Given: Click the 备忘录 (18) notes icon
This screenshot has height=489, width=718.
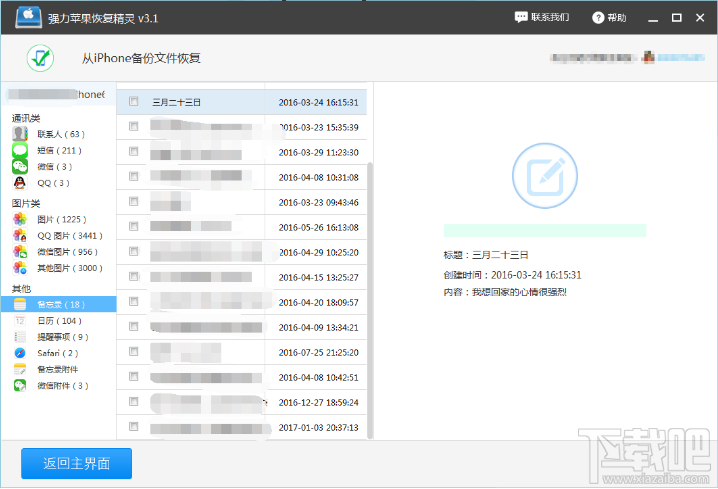Looking at the screenshot, I should 20,304.
